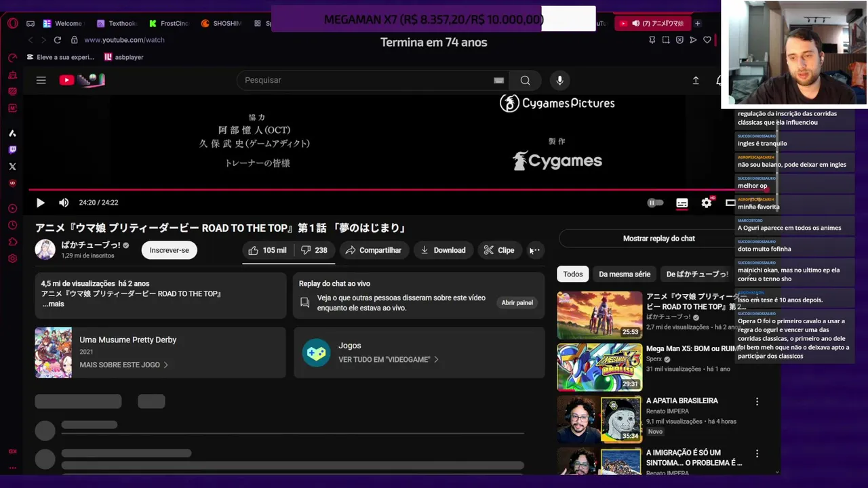This screenshot has height=488, width=868.
Task: Click Abrir painel for chat replay
Action: pyautogui.click(x=517, y=302)
